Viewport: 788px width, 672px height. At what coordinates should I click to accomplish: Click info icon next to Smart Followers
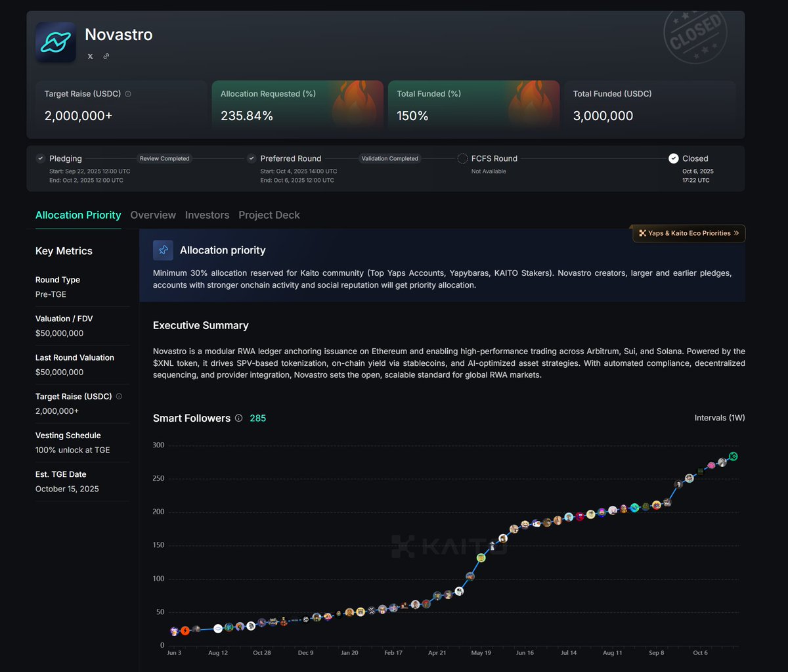pyautogui.click(x=238, y=418)
